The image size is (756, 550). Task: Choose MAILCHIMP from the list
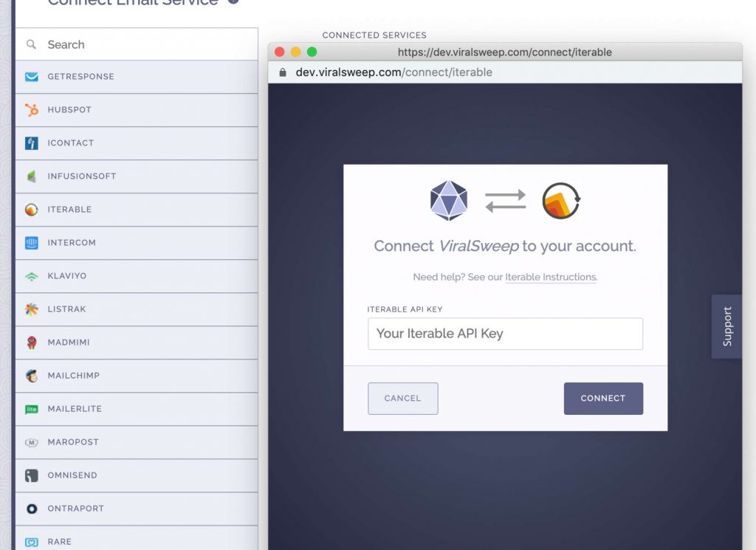[x=137, y=376]
